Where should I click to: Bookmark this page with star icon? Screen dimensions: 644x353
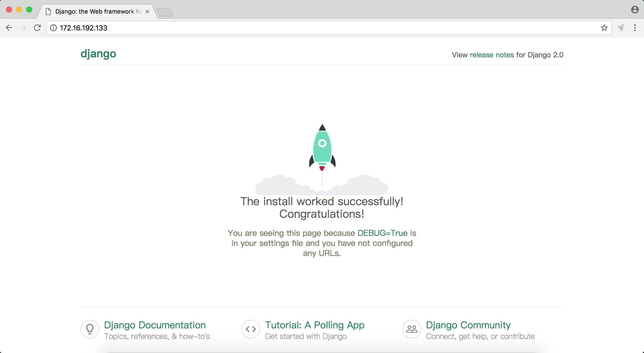click(x=604, y=28)
